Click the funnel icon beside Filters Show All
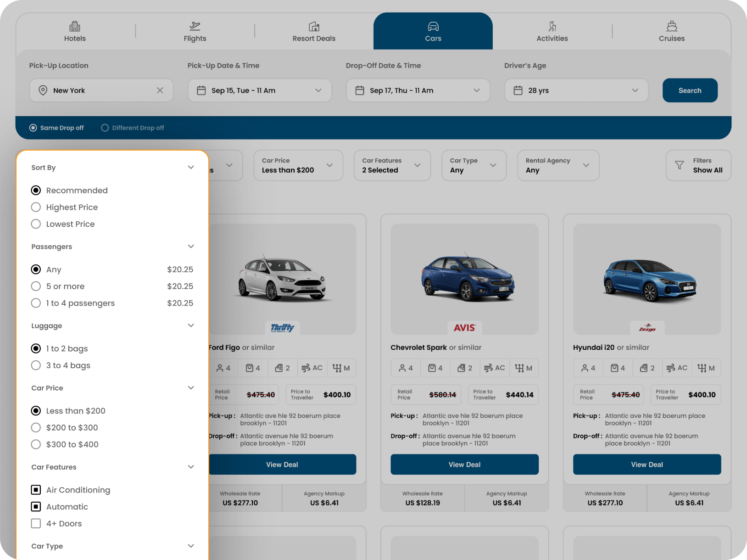Screen dimensions: 747x560 click(x=679, y=165)
